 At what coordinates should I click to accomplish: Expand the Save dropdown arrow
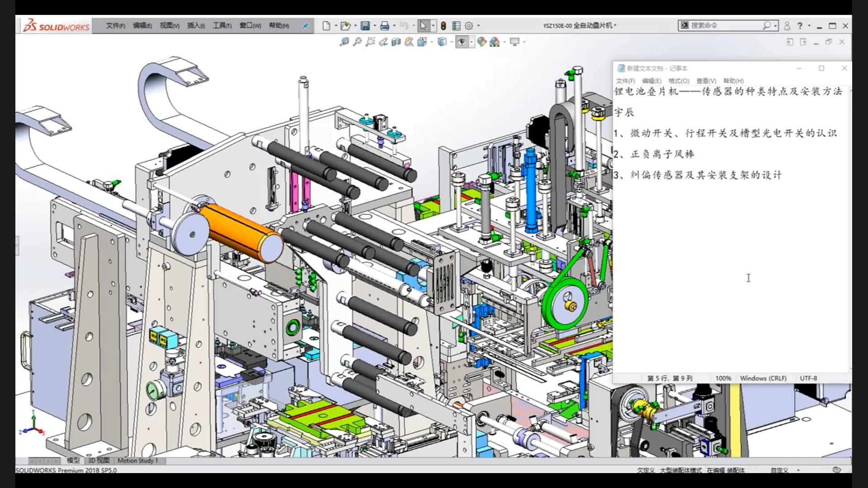pos(375,26)
